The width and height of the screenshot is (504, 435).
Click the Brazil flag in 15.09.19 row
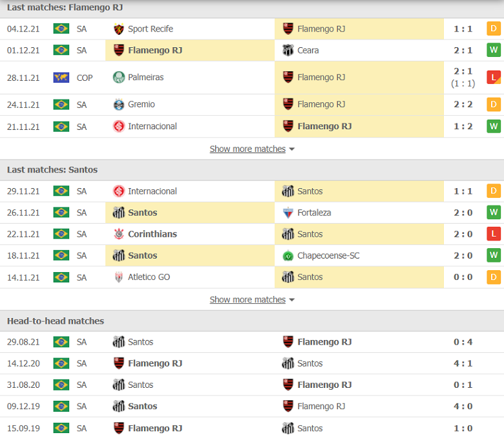61,429
